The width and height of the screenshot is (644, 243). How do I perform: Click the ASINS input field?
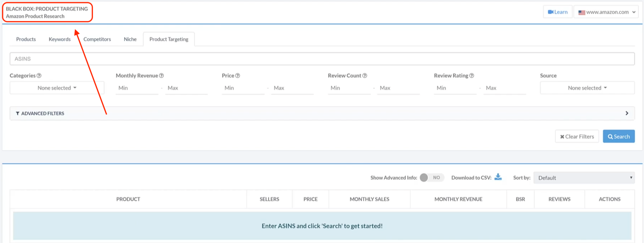click(322, 59)
